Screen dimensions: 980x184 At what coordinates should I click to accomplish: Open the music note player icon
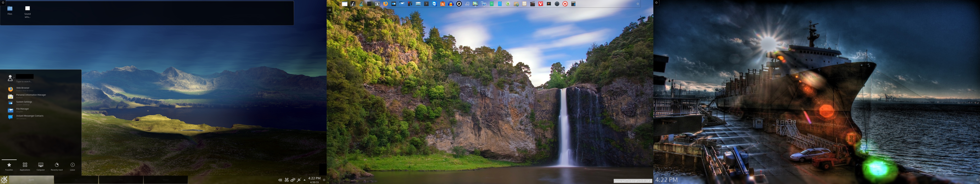[467, 4]
